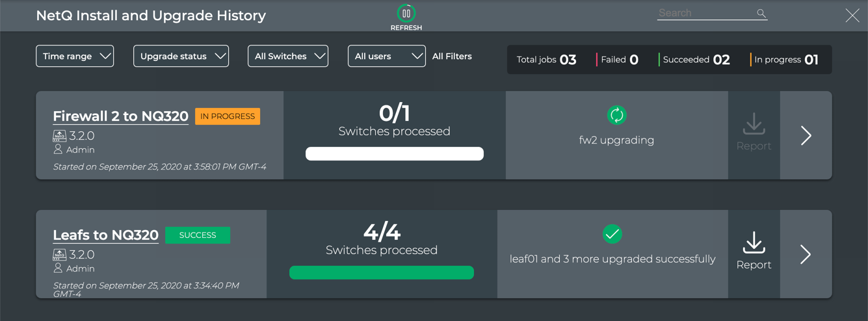Click NetQ version icon on Firewall 2 card
868x321 pixels.
pos(59,136)
